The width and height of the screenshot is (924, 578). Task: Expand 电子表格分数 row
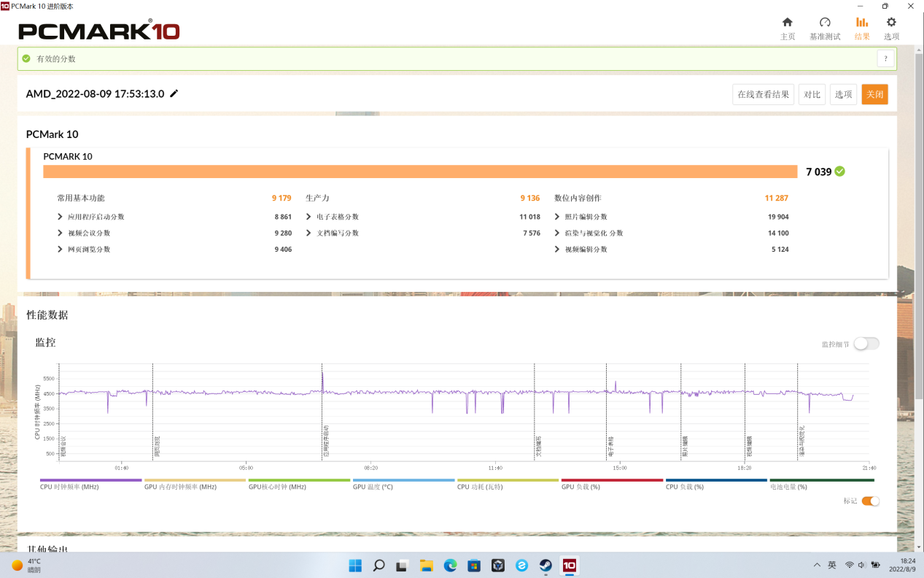coord(309,217)
